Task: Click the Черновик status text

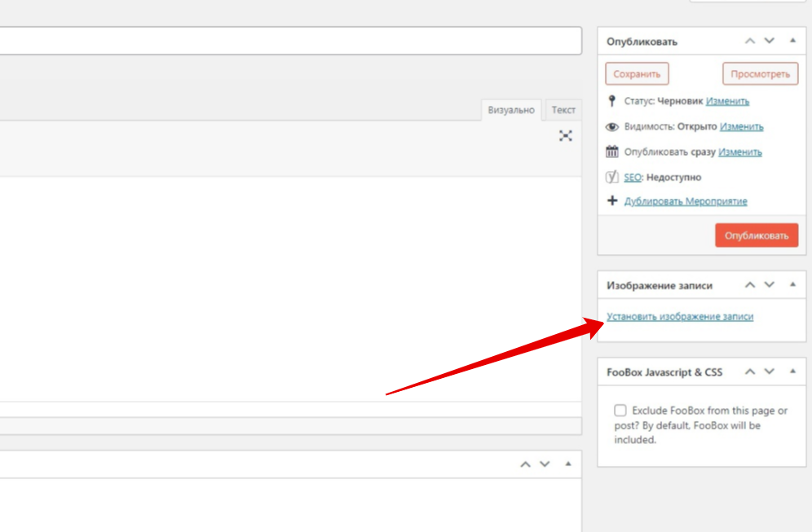Action: pyautogui.click(x=680, y=101)
